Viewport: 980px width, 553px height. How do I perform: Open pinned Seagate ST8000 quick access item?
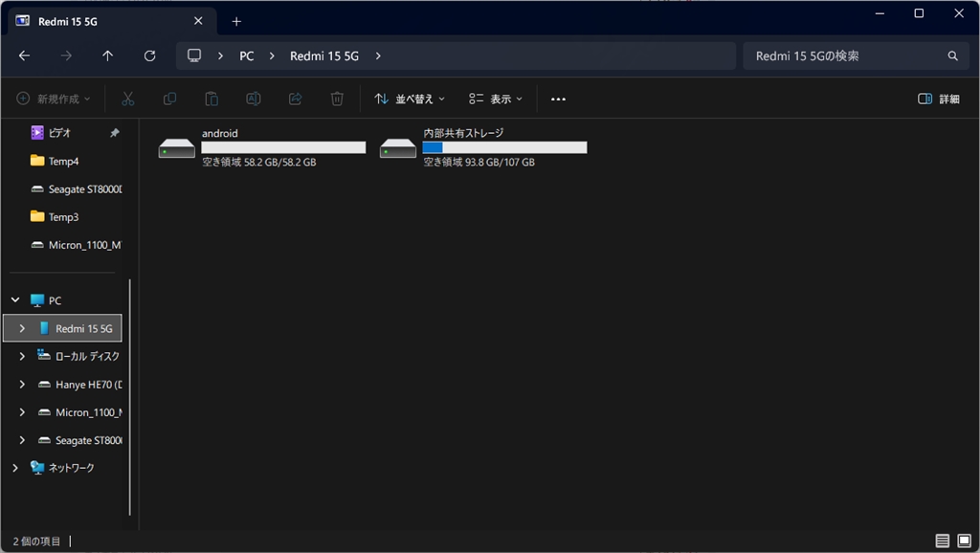coord(77,188)
